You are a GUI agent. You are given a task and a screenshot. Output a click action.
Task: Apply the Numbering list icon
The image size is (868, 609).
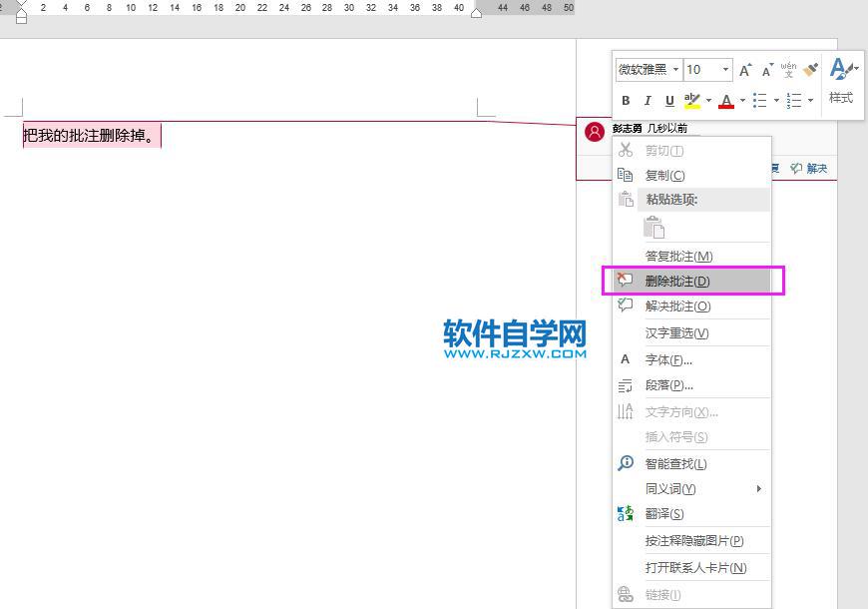coord(795,100)
